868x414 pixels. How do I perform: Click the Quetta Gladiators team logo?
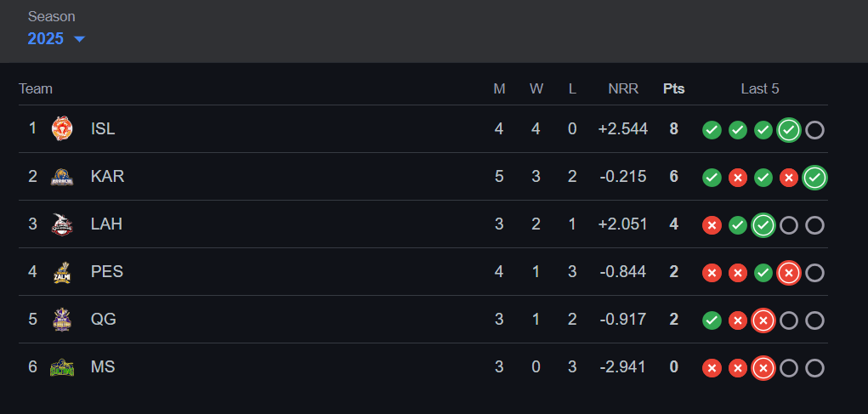coord(61,320)
